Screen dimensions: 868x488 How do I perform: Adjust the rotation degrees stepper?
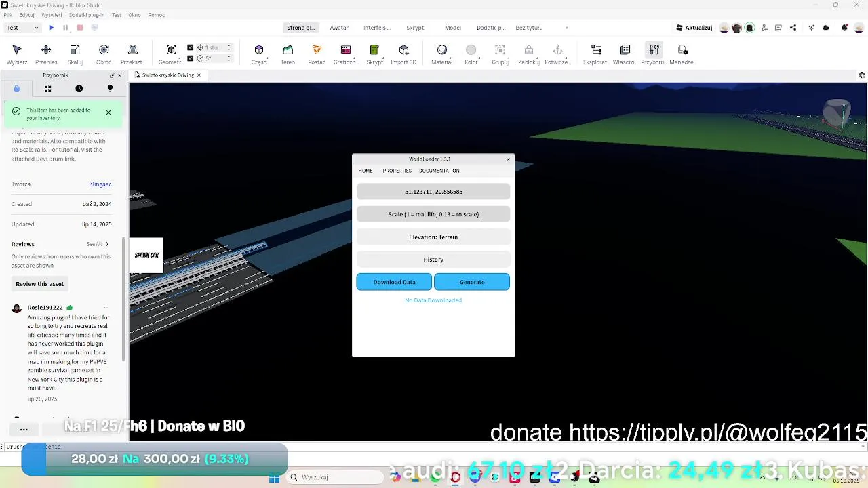tap(229, 58)
